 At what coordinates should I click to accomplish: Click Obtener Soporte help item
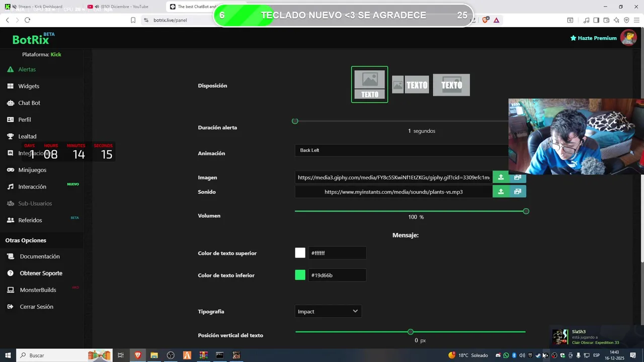(41, 273)
